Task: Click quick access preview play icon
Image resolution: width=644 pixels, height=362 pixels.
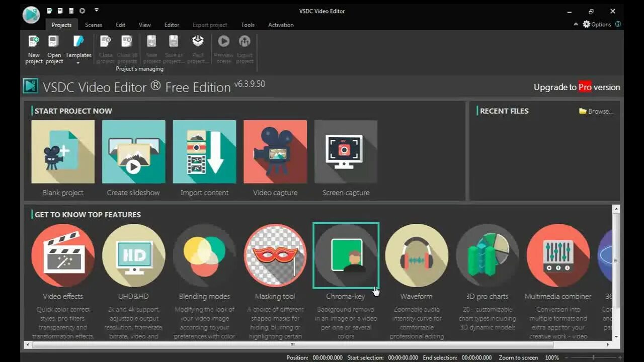Action: pyautogui.click(x=82, y=11)
